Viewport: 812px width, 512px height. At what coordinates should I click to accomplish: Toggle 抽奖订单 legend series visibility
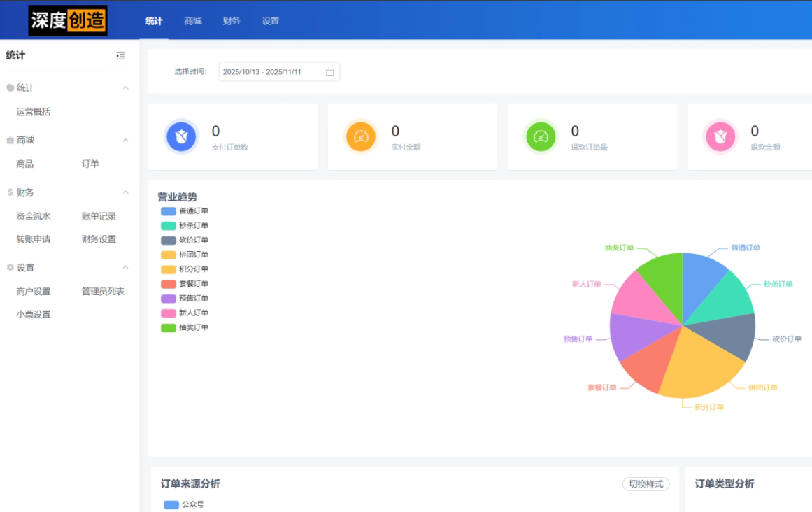pos(184,328)
